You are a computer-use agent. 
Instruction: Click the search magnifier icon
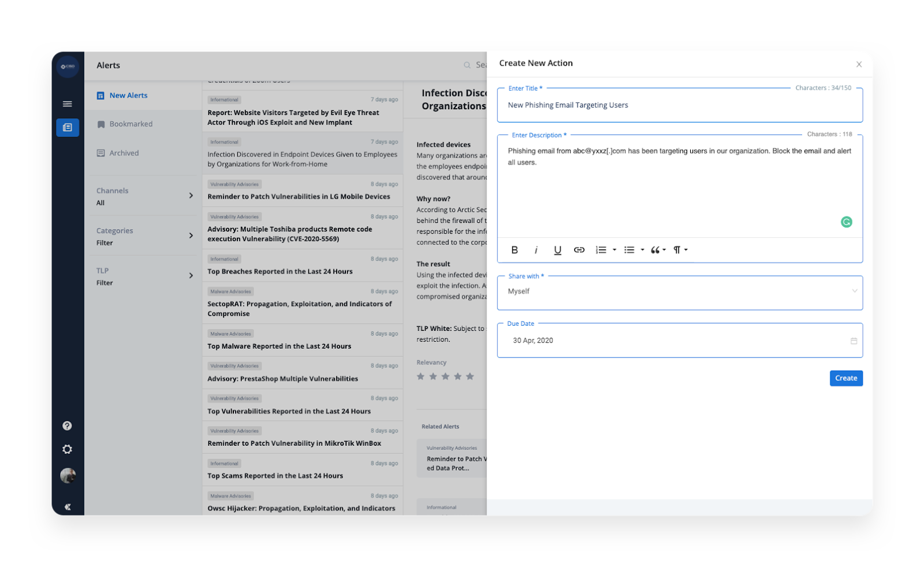pyautogui.click(x=467, y=65)
